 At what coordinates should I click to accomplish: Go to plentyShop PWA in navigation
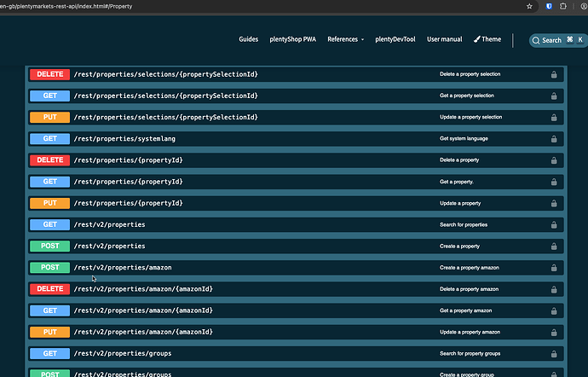[292, 39]
